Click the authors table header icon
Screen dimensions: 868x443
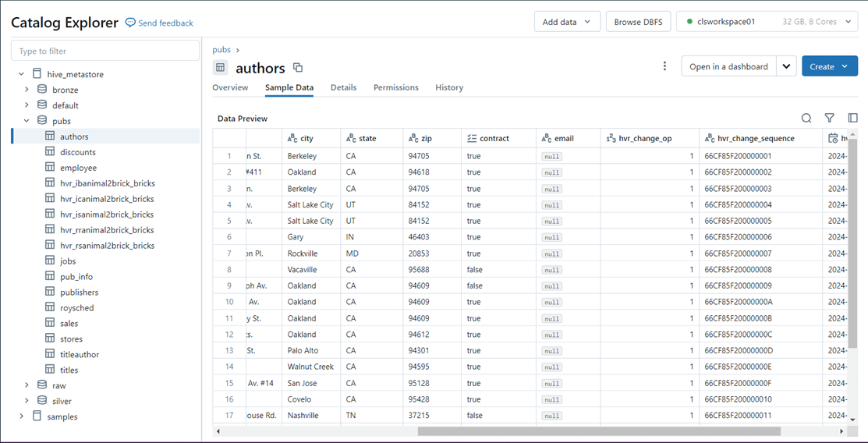[x=221, y=68]
